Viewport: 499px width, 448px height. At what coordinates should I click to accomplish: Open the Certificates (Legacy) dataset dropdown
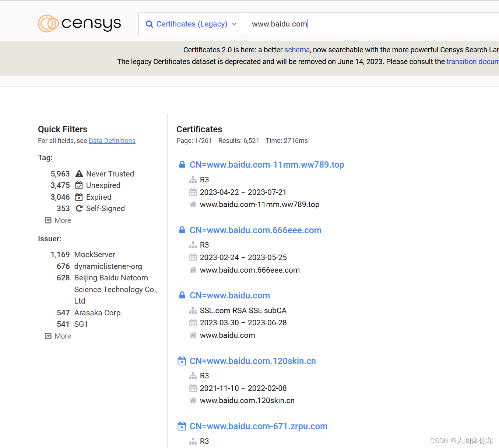(192, 24)
